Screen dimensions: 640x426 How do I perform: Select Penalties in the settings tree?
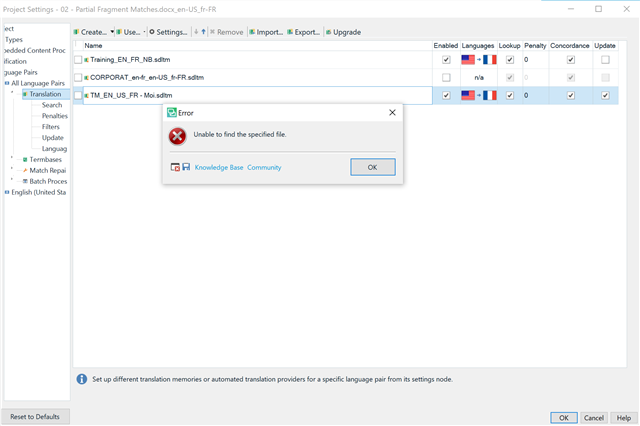(55, 116)
